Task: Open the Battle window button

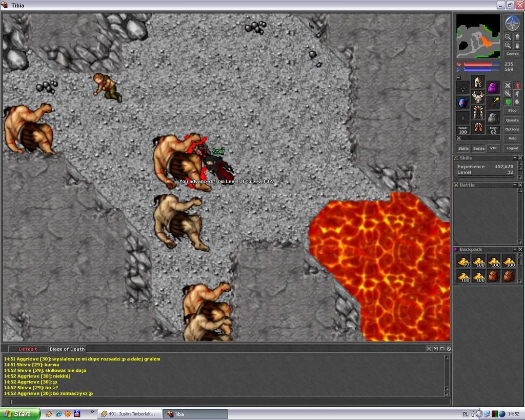Action: point(478,148)
